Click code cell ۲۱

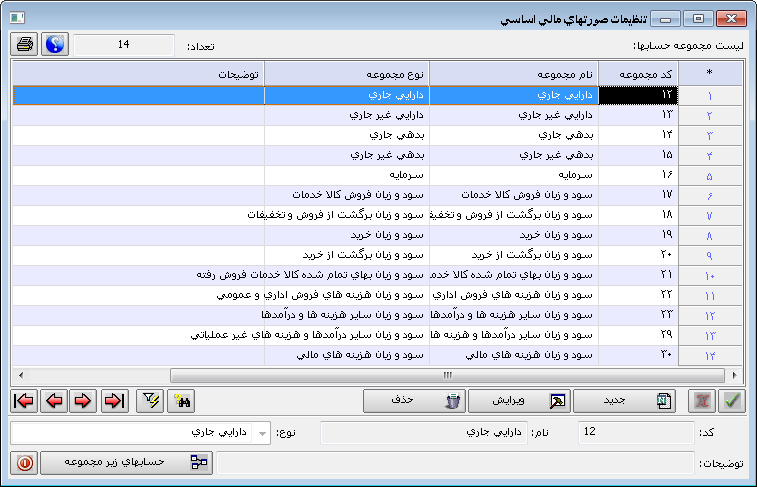(x=638, y=275)
